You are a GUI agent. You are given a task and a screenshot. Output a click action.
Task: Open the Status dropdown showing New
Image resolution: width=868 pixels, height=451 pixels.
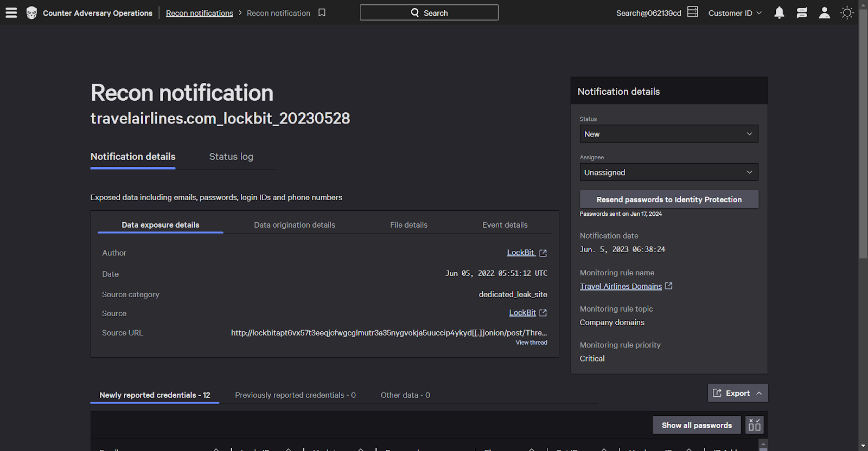(x=669, y=134)
